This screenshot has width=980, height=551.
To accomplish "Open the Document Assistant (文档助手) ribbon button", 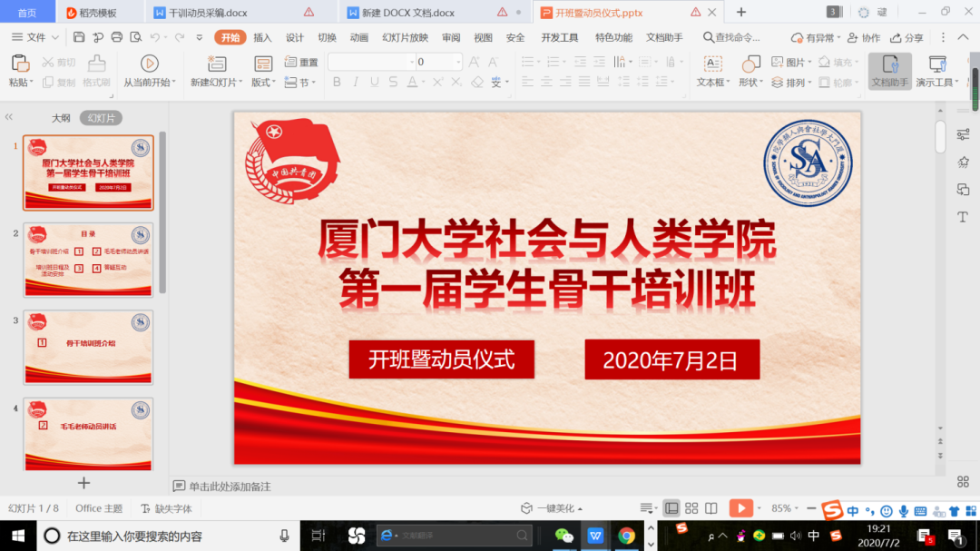I will pos(889,71).
